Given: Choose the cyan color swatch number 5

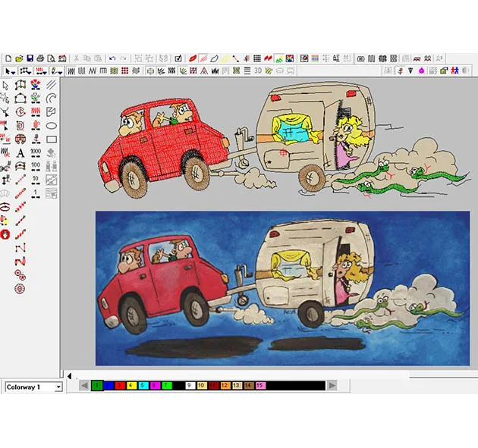Looking at the screenshot, I should tap(143, 386).
